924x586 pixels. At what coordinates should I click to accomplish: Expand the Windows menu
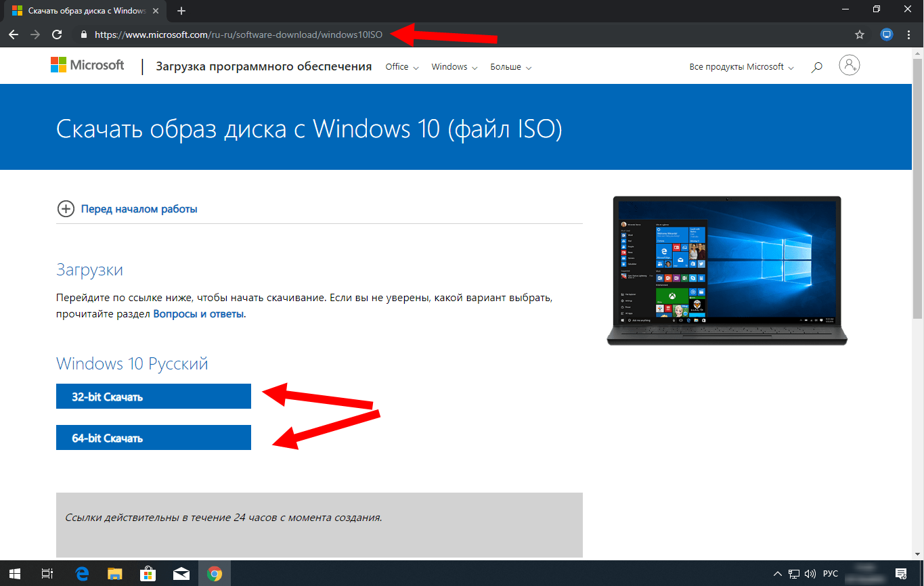(455, 67)
